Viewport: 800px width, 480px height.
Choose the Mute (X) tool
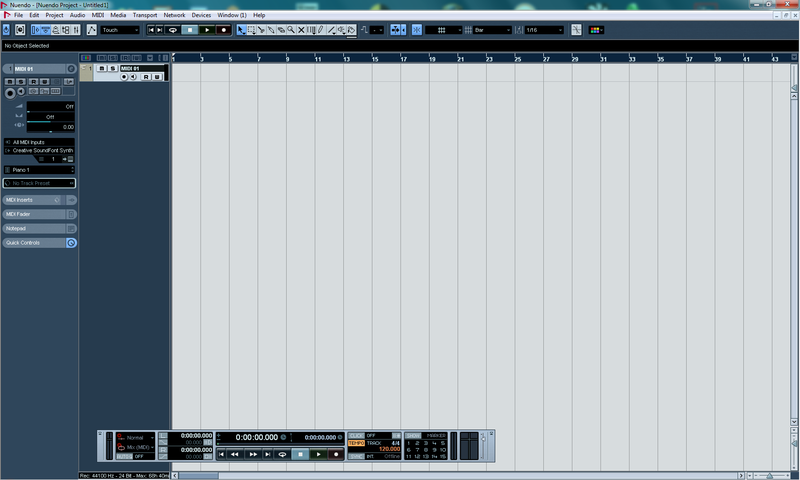click(x=301, y=30)
